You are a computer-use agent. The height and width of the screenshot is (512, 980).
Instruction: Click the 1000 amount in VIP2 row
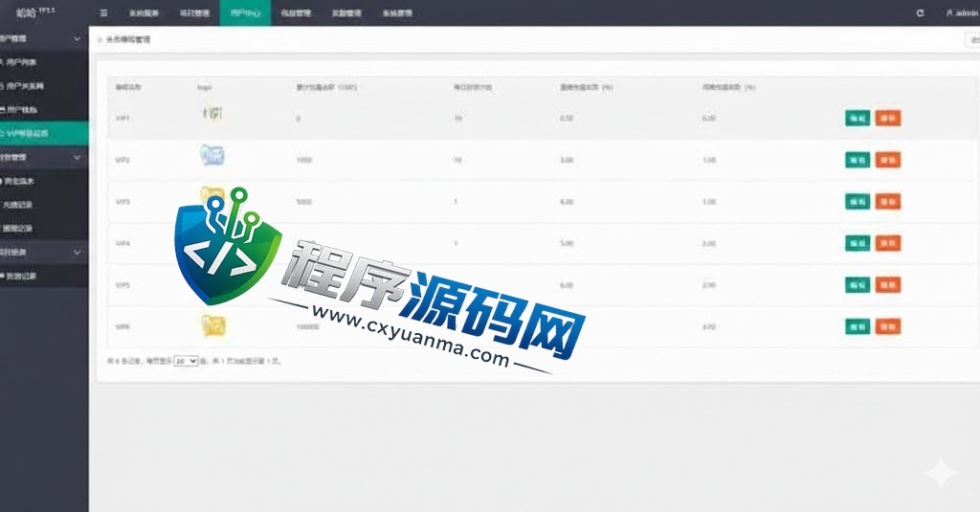[303, 160]
